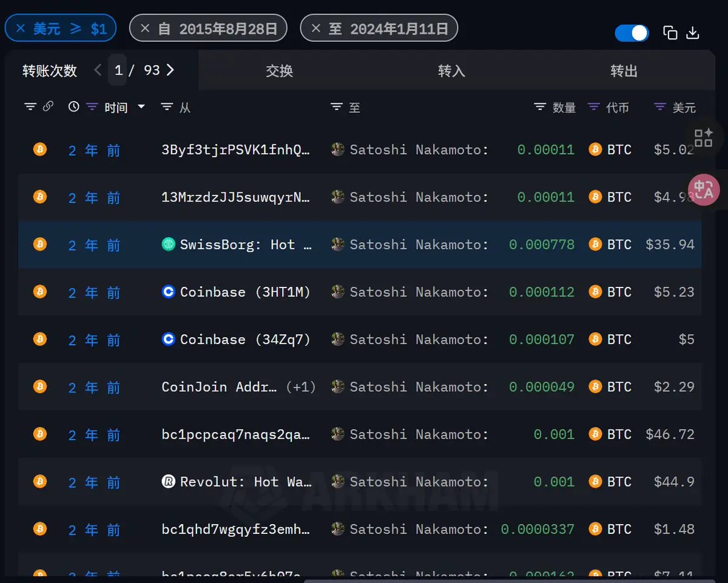
Task: Switch to the 交换 tab
Action: 280,71
